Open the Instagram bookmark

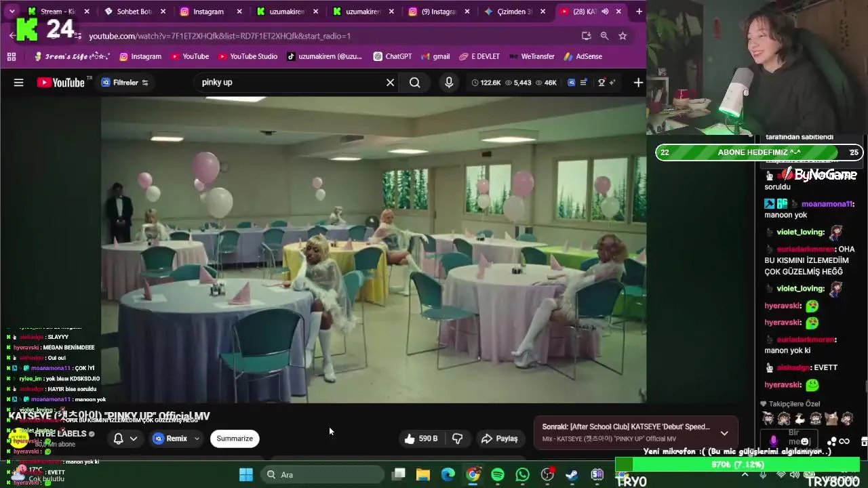(x=140, y=57)
